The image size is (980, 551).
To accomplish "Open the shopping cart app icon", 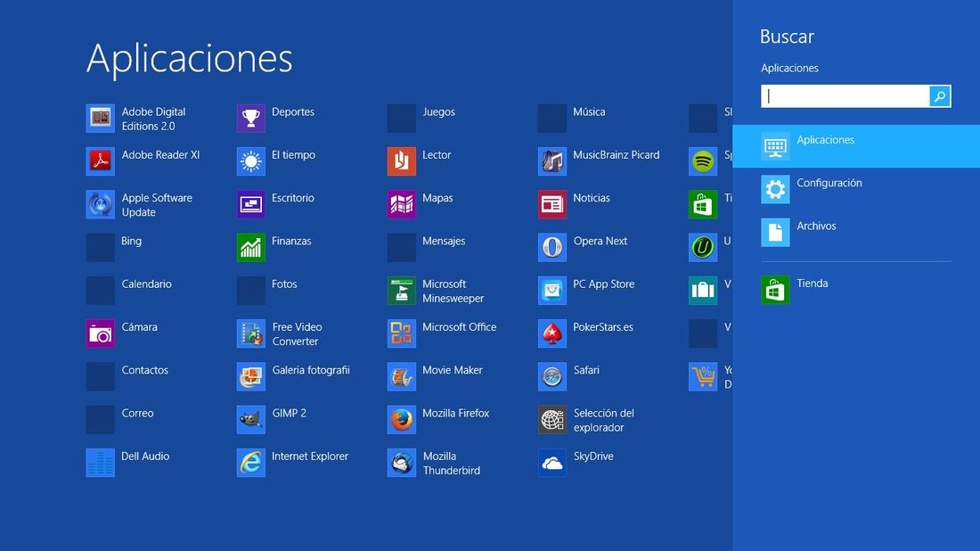I will [703, 376].
